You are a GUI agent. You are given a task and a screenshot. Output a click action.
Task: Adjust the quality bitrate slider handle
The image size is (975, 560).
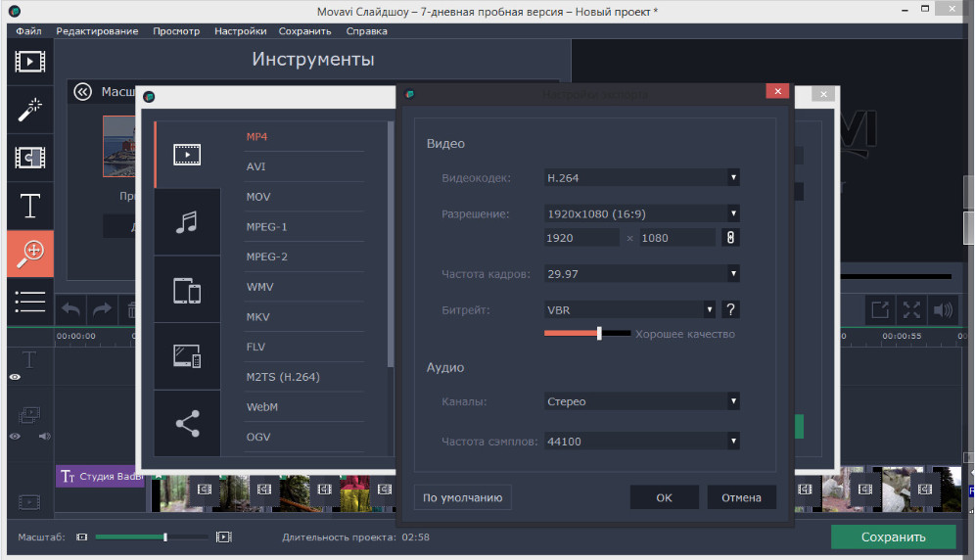[x=599, y=334]
